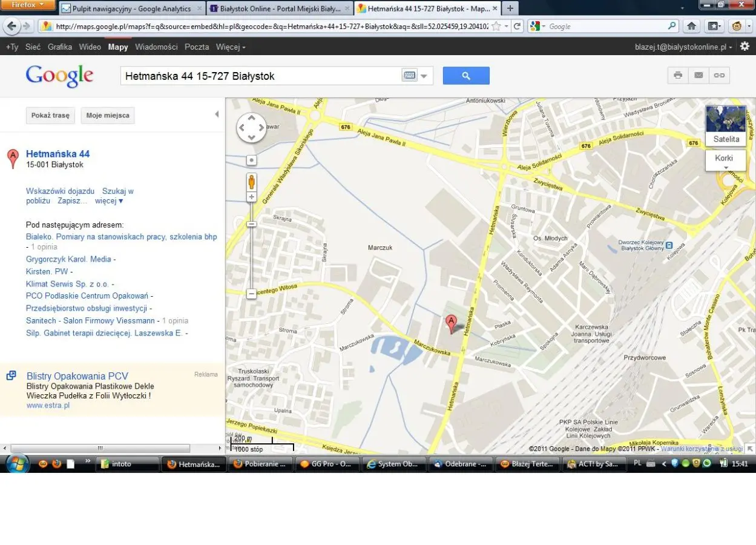Zoom out with the minus button

[x=251, y=294]
